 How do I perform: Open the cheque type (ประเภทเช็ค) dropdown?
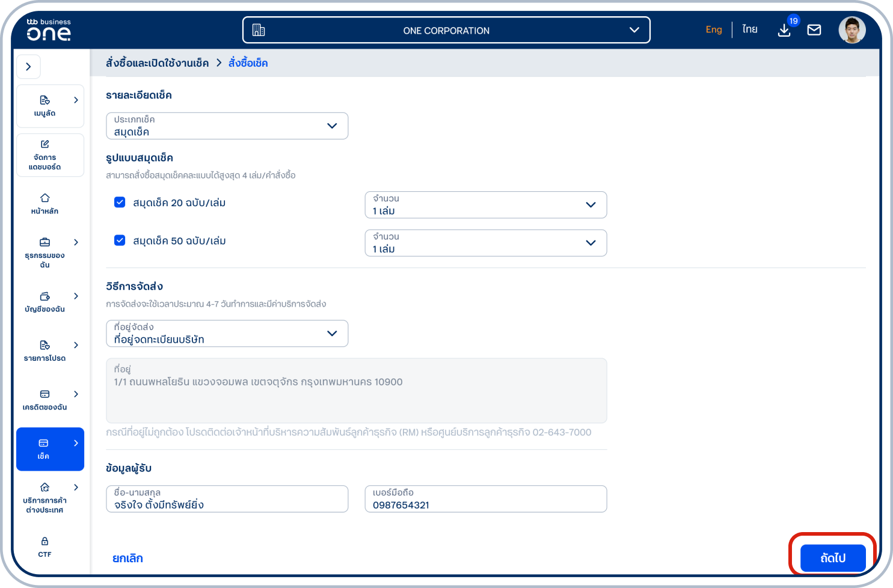click(227, 126)
